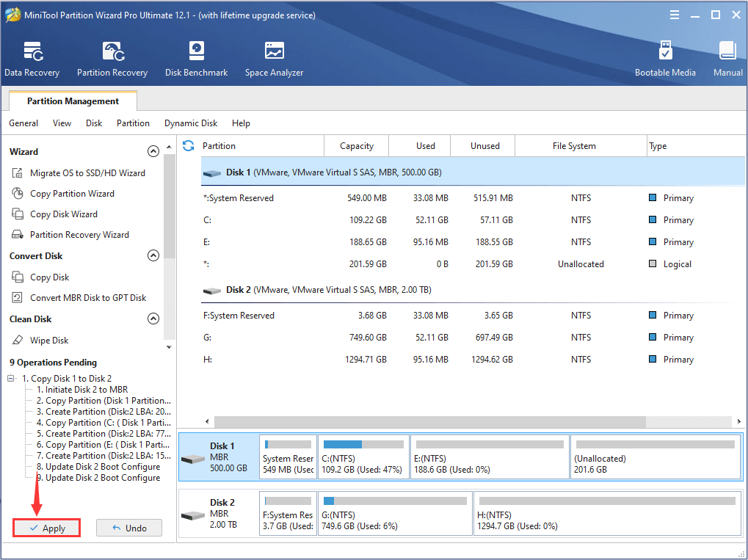The image size is (748, 560).
Task: Click the C:(NTFS) block in Disk 1 map
Action: coord(363,457)
